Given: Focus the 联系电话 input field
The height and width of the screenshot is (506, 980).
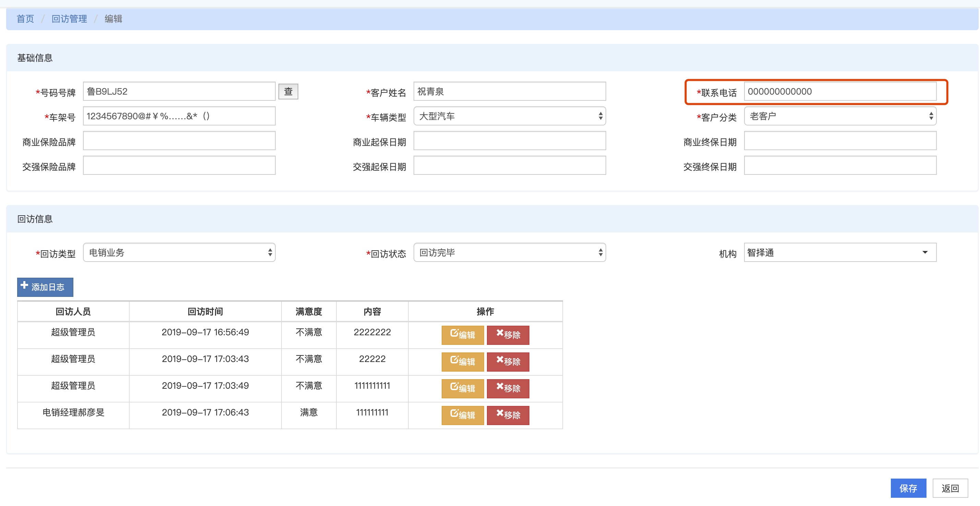Looking at the screenshot, I should click(840, 92).
